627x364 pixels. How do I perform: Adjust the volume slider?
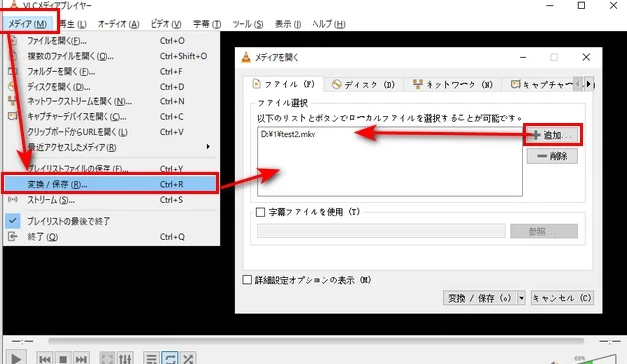pyautogui.click(x=598, y=360)
